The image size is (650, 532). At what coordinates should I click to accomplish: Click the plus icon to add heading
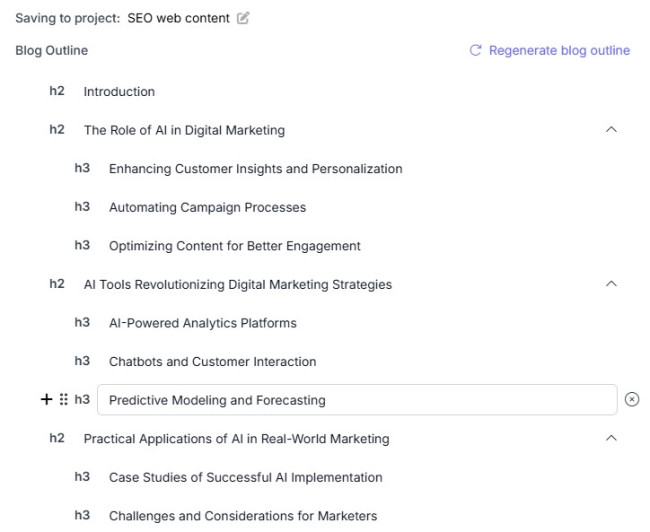click(x=46, y=400)
